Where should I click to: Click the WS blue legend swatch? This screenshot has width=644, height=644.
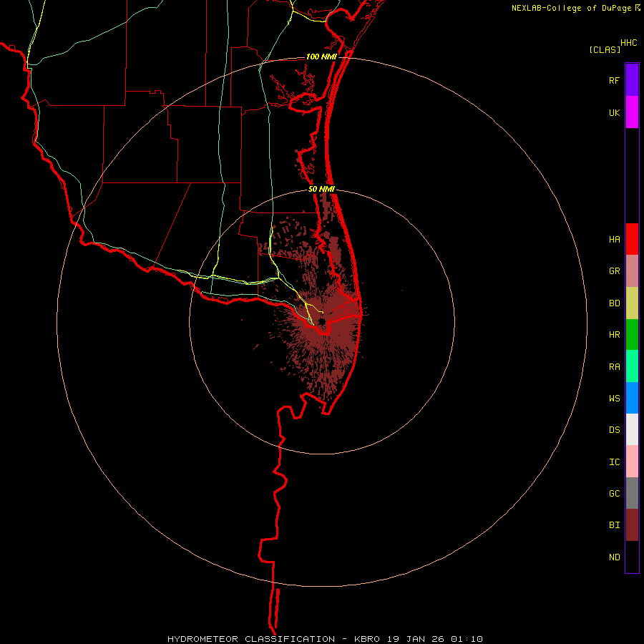tap(632, 398)
